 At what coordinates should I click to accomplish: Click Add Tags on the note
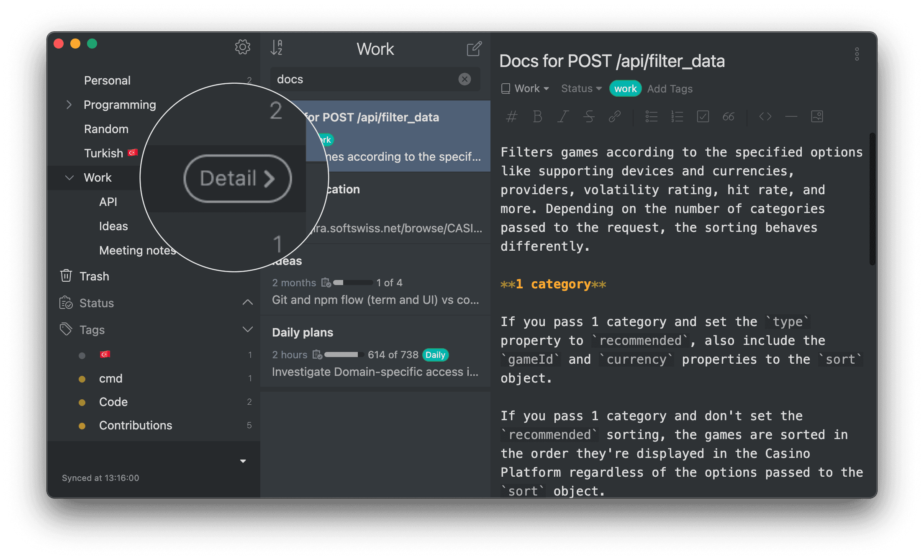(670, 89)
